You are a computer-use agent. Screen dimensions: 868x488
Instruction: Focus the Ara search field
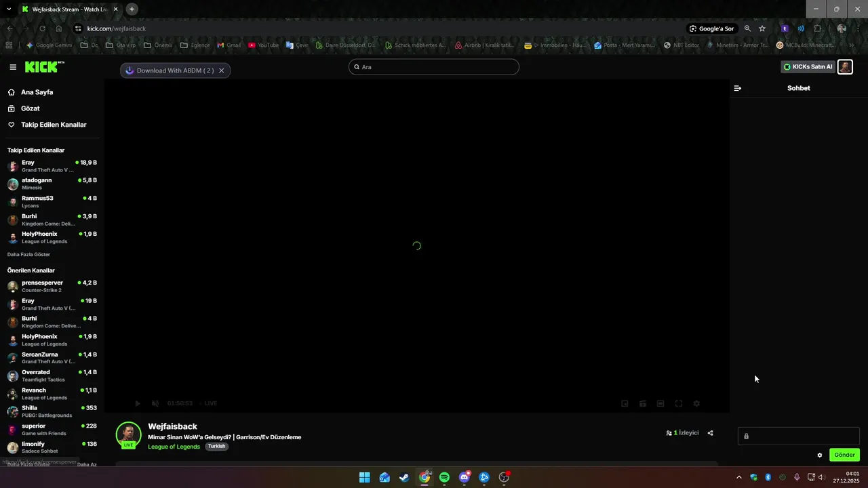pyautogui.click(x=434, y=67)
